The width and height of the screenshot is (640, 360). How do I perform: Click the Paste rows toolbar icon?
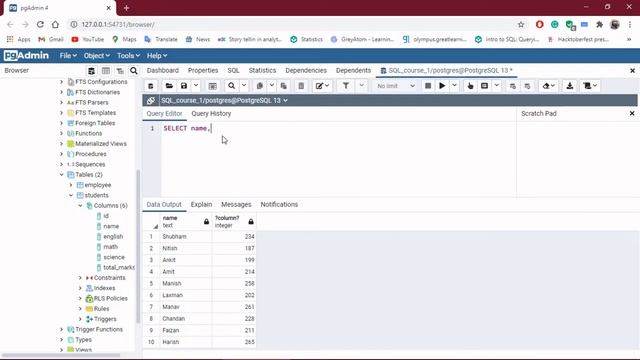click(284, 86)
